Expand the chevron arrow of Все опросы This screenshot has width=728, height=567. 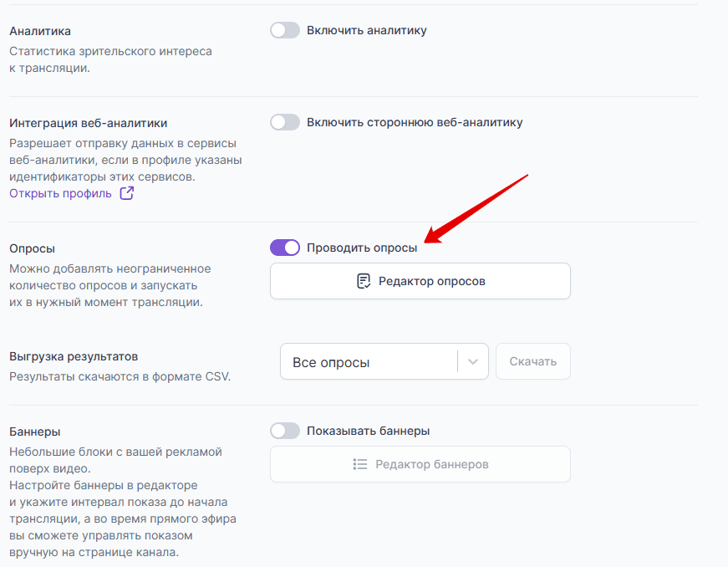pos(473,362)
